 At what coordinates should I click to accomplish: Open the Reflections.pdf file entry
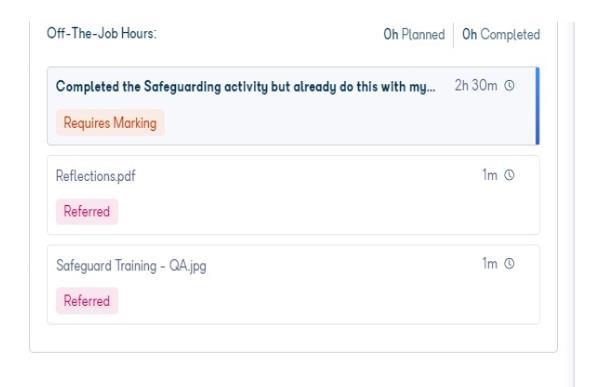tap(96, 176)
